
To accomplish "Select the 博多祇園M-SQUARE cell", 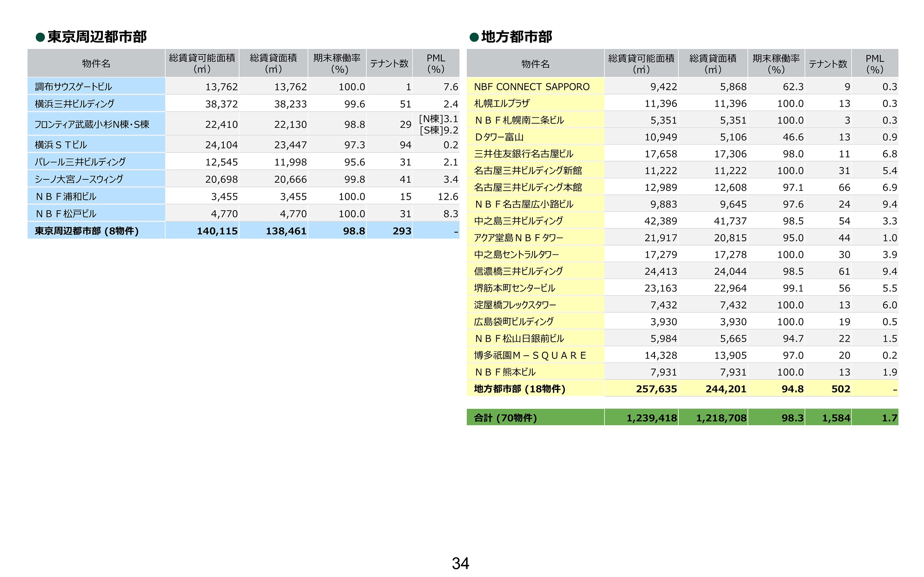I will (530, 355).
